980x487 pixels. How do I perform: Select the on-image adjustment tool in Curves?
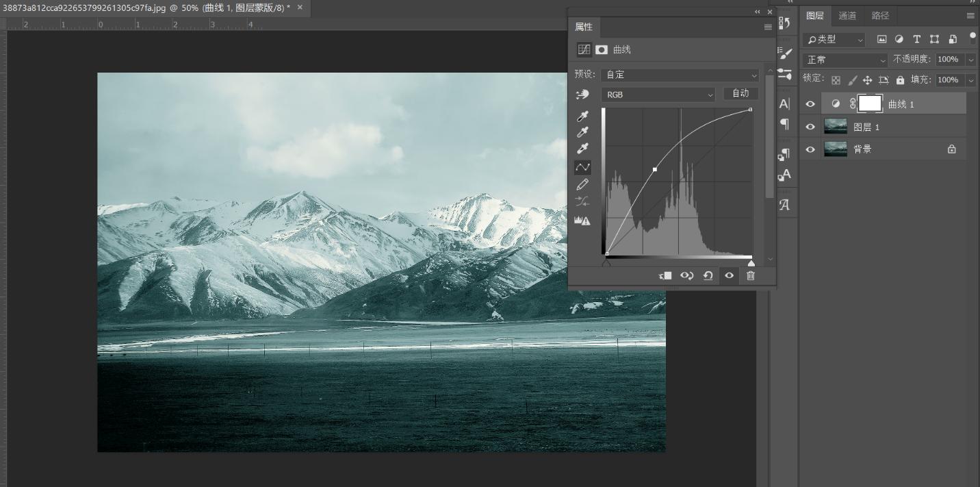click(x=582, y=94)
